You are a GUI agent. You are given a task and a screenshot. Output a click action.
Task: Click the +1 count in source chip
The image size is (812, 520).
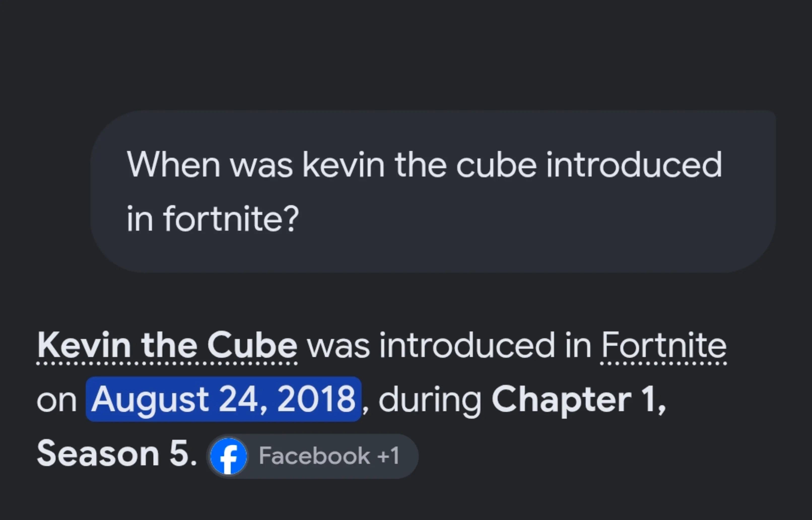pos(388,456)
